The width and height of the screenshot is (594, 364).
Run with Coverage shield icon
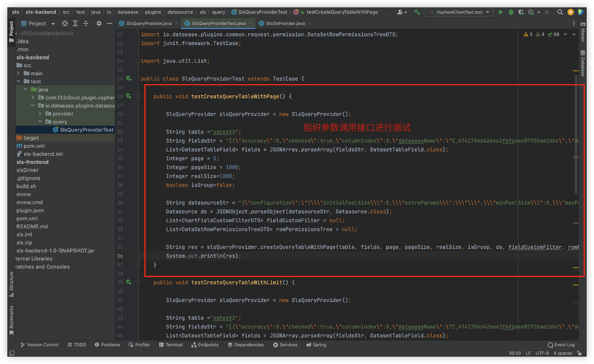pyautogui.click(x=521, y=12)
